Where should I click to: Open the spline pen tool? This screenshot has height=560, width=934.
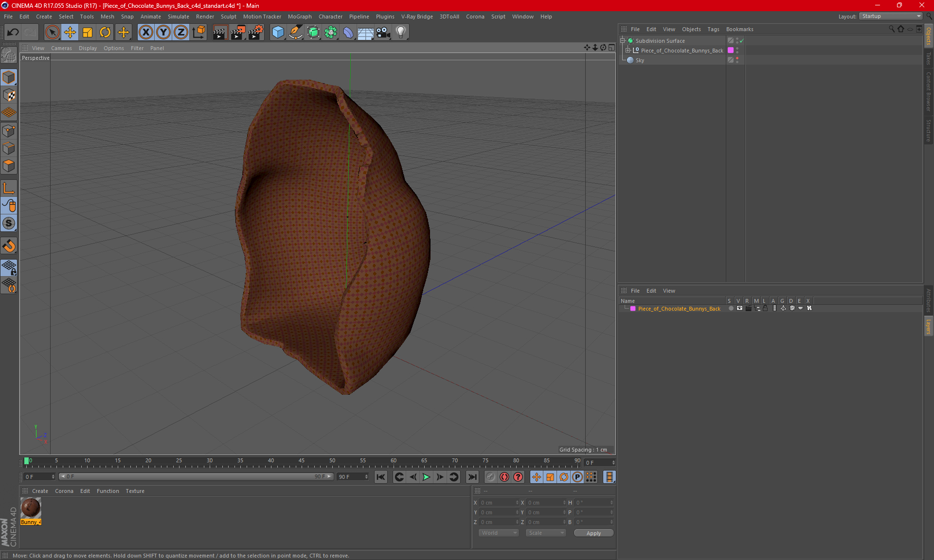(296, 33)
